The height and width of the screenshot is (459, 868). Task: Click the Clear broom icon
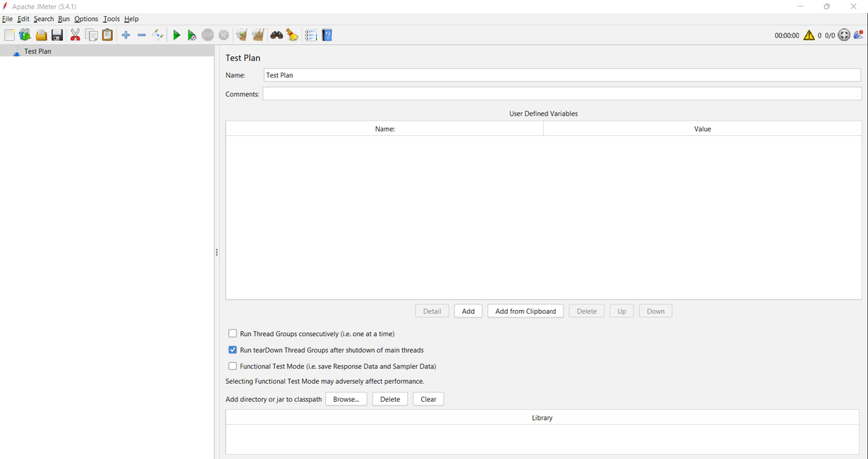(x=242, y=35)
